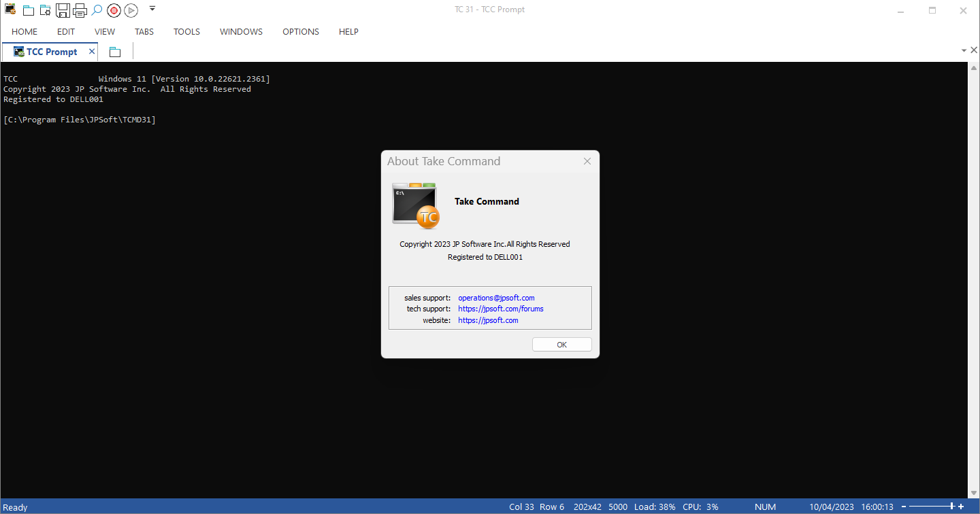The width and height of the screenshot is (980, 514).
Task: Click 'Load: 38%' in status bar
Action: point(655,507)
